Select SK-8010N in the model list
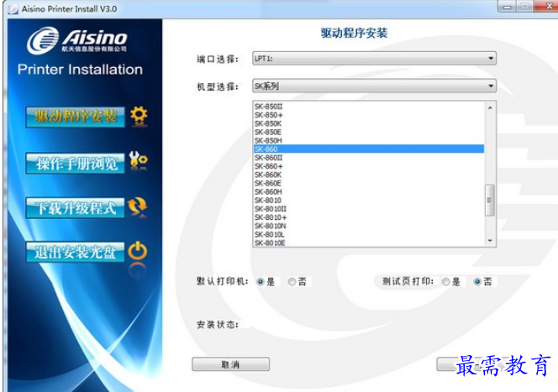Image resolution: width=558 pixels, height=392 pixels. pyautogui.click(x=369, y=226)
